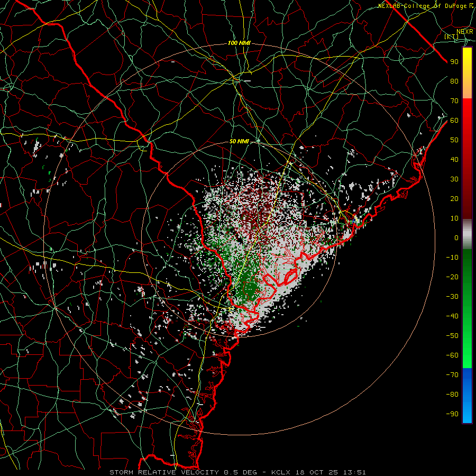
Task: Click the -40 value on the velocity scale
Action: [452, 316]
